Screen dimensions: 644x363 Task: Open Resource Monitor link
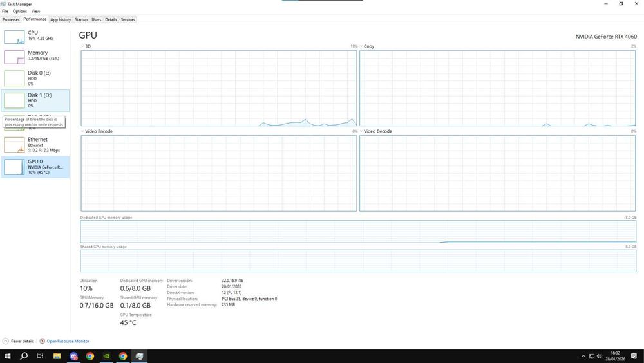(68, 341)
